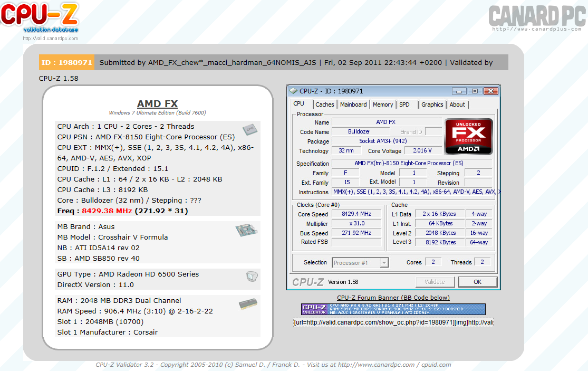
Task: Open the Processor #1 selection dropdown
Action: point(360,263)
